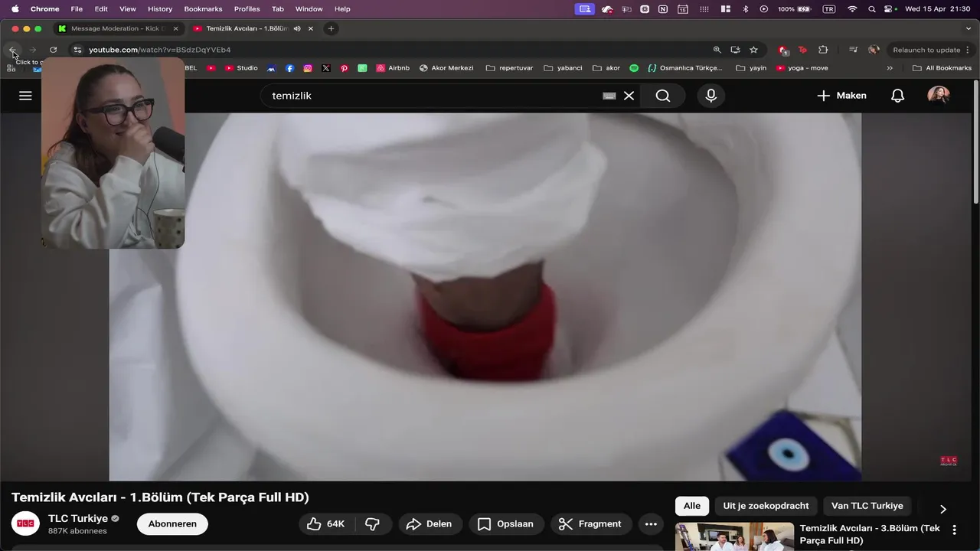Open the History menu in menu bar
Viewport: 980px width, 551px height.
tap(160, 9)
